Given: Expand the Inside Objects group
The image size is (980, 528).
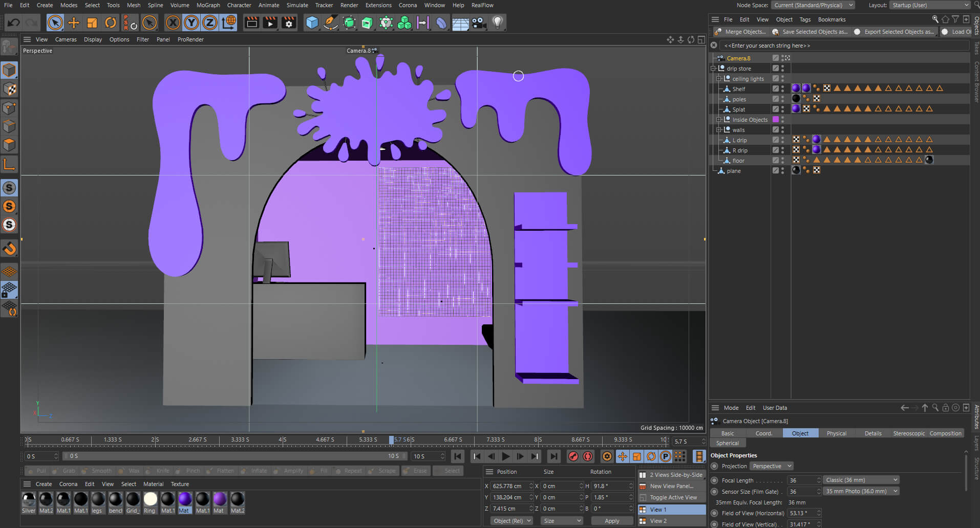Looking at the screenshot, I should pyautogui.click(x=719, y=120).
